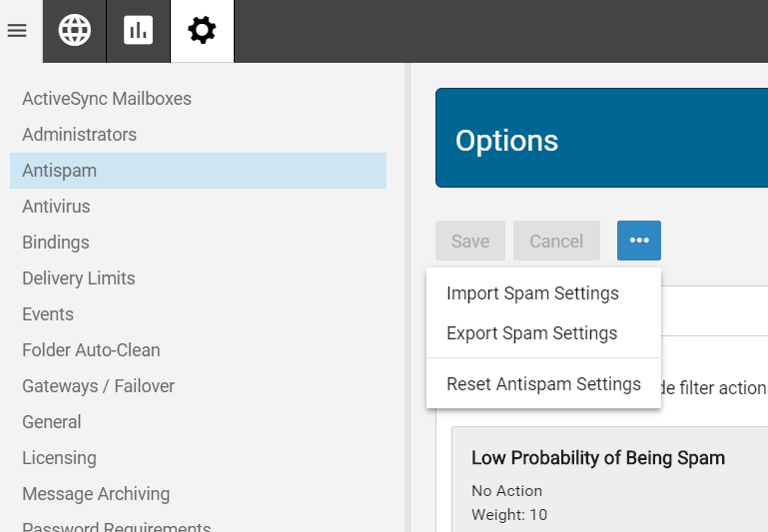Image resolution: width=768 pixels, height=532 pixels.
Task: Open Gateways / Failover page
Action: [x=98, y=386]
